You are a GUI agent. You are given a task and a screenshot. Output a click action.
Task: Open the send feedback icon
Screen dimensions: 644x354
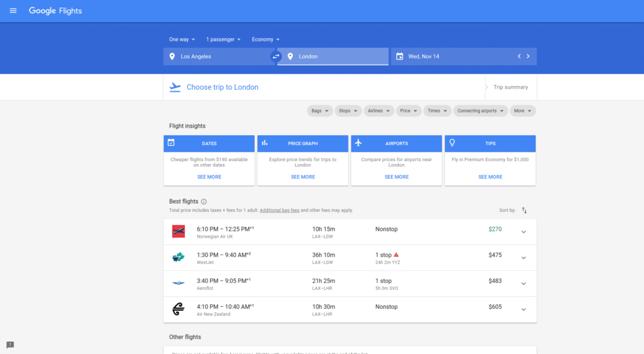click(x=10, y=345)
